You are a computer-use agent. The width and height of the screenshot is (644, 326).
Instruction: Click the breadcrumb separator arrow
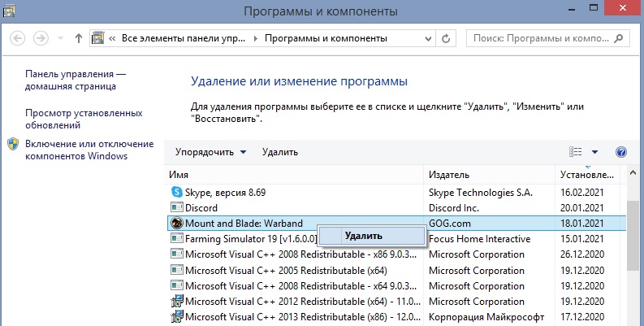point(256,39)
